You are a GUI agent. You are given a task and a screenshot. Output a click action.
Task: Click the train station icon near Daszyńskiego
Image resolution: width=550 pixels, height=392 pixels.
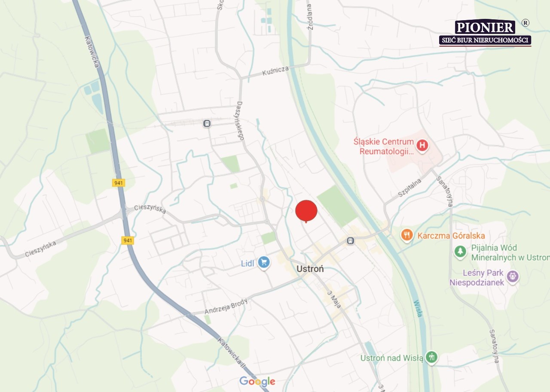pos(207,124)
